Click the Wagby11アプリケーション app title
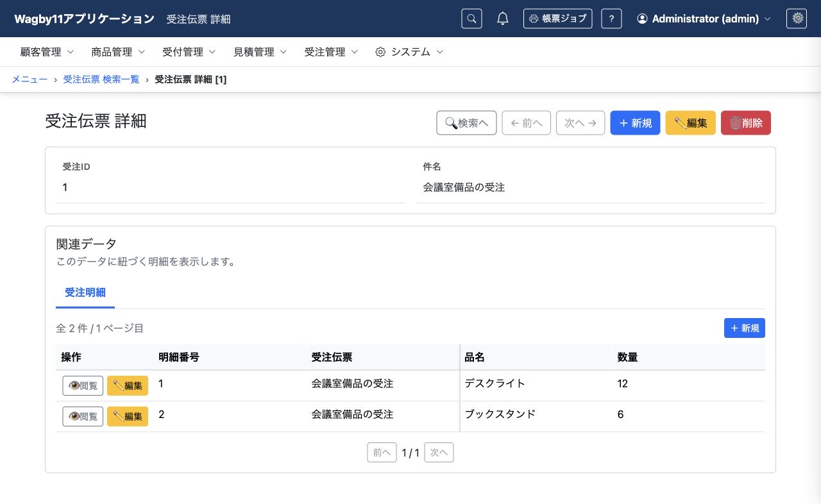The width and height of the screenshot is (821, 504). [x=84, y=19]
